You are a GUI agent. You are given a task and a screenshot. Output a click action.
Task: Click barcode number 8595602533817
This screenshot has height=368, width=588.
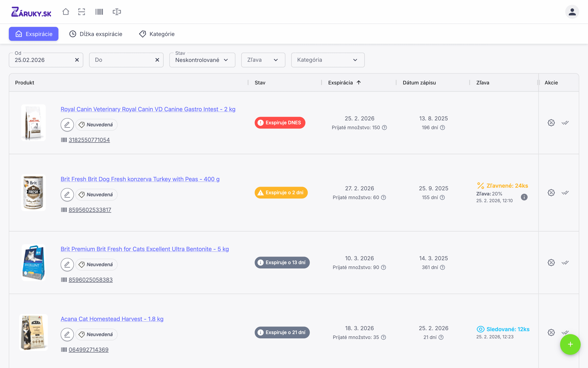coord(90,210)
